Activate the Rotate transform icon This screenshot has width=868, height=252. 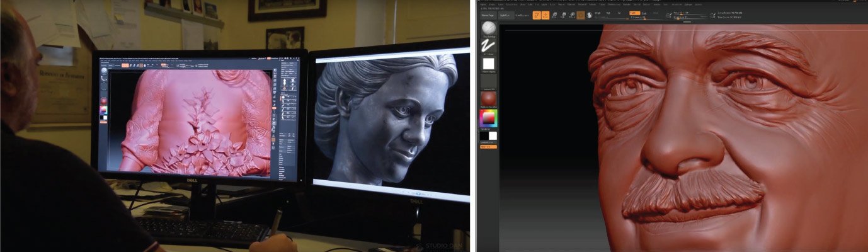(572, 15)
